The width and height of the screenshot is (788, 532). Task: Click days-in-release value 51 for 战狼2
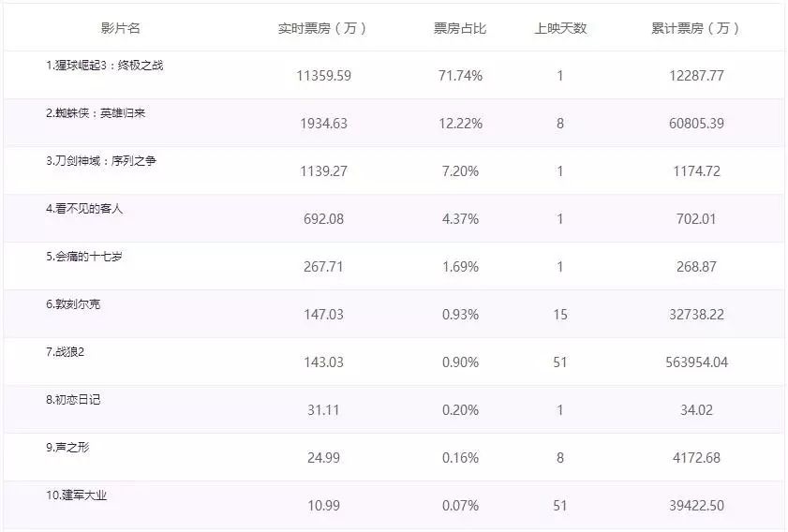(560, 362)
